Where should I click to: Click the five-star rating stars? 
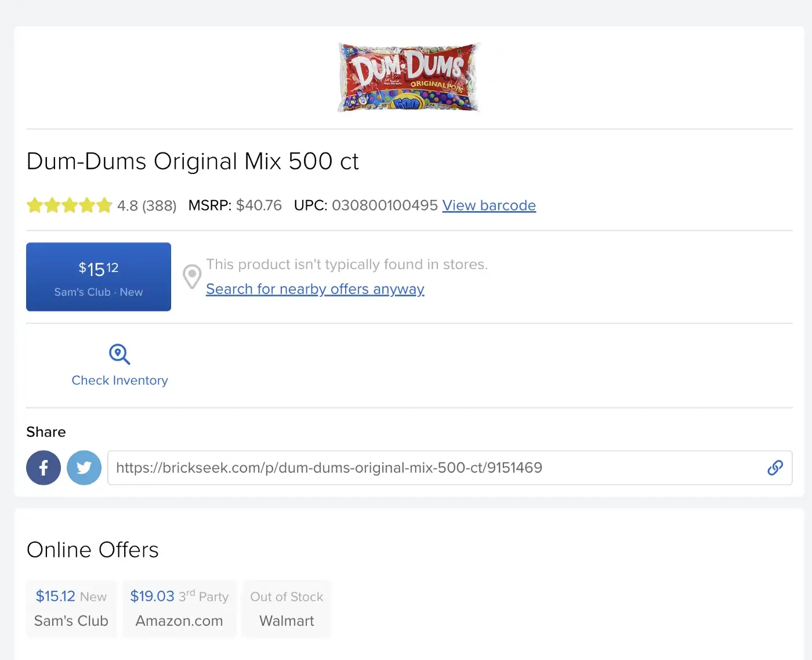70,205
